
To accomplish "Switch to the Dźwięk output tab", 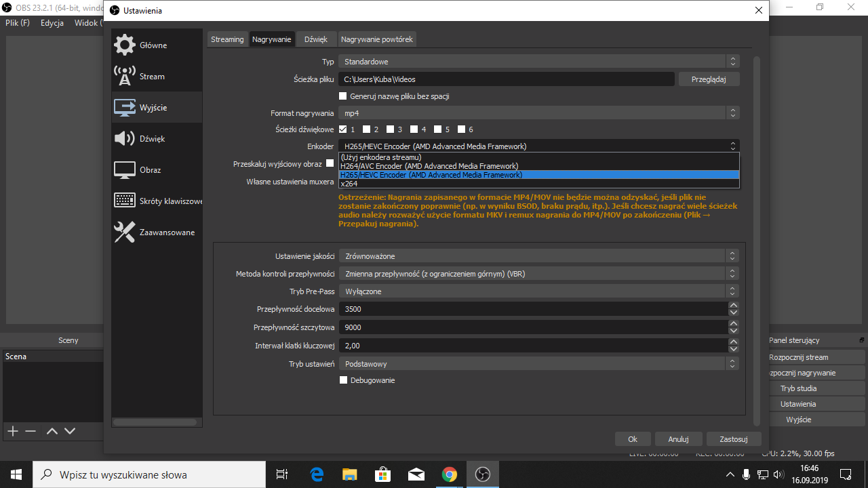I will point(316,39).
